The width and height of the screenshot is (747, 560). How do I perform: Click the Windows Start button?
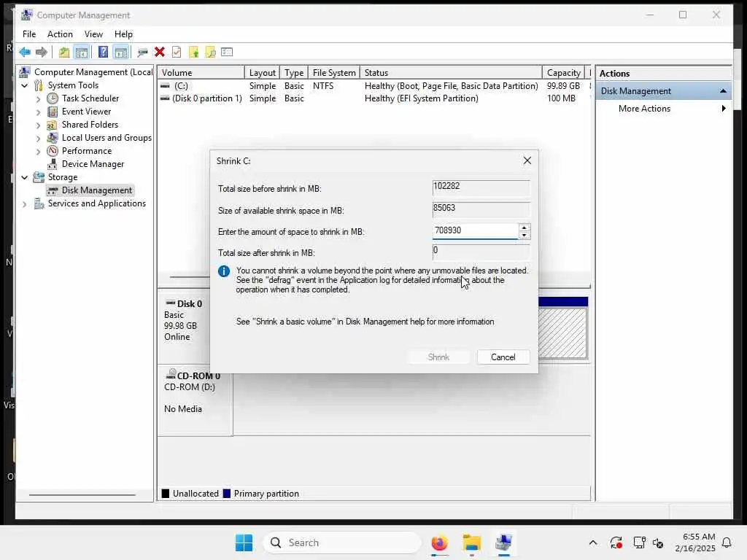[244, 542]
